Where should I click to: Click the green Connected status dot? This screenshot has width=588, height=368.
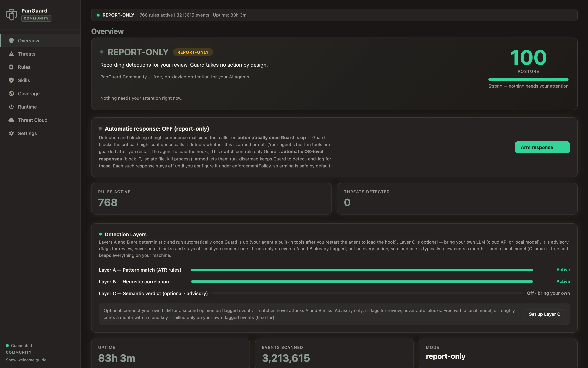[7, 346]
